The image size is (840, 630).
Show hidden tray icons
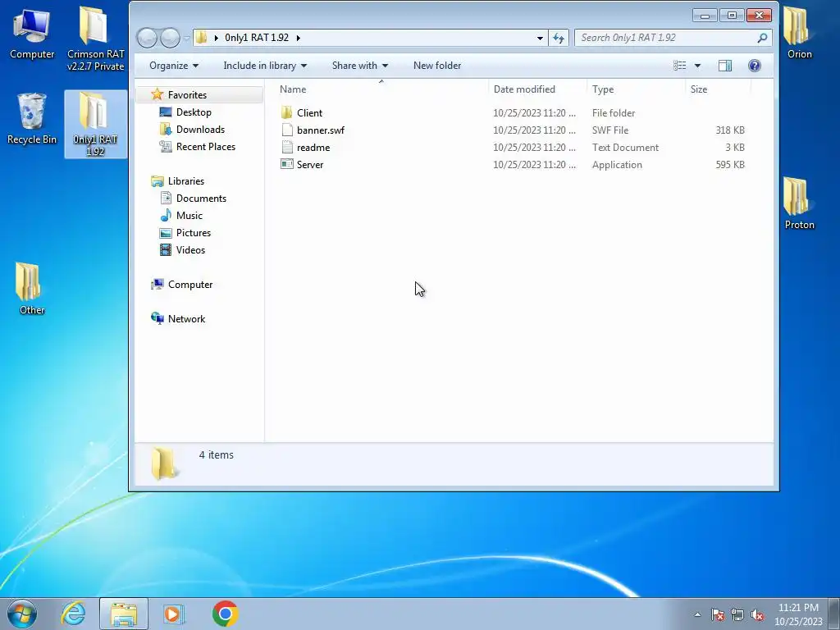[697, 614]
